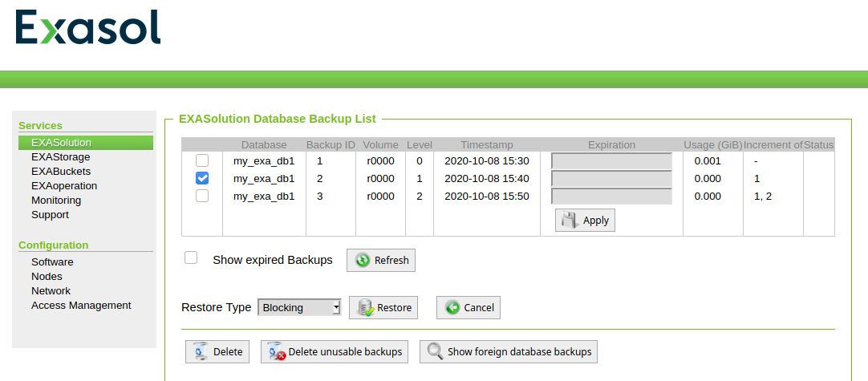Click the green Cancel arrow icon
This screenshot has height=381, width=868.
(x=452, y=307)
